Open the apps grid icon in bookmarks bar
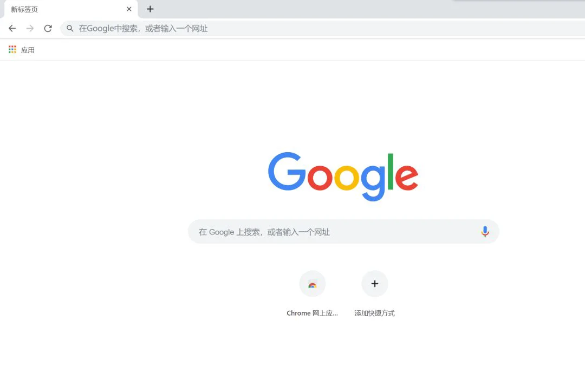Viewport: 585px width, 392px height. [x=12, y=50]
